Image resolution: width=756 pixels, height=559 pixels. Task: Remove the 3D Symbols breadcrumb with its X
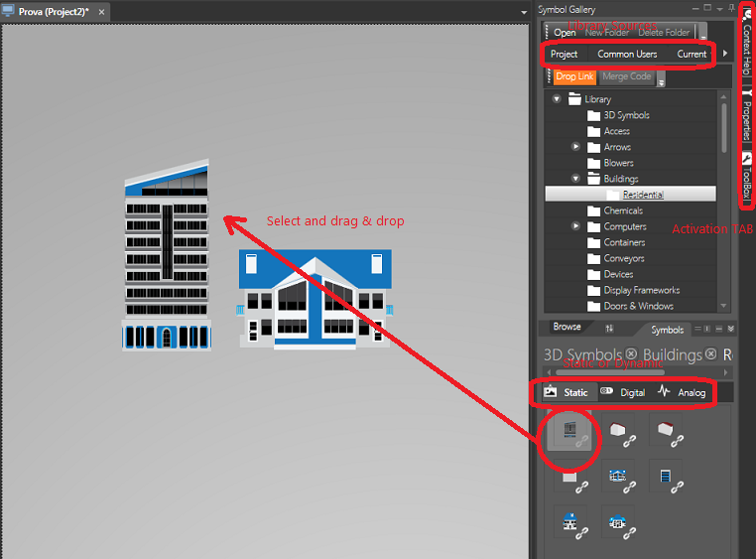(631, 354)
